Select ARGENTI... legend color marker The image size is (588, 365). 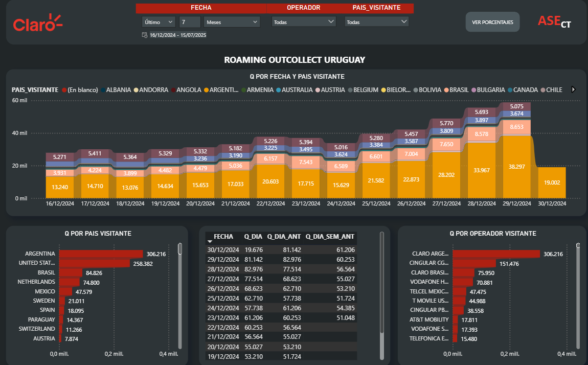click(206, 90)
